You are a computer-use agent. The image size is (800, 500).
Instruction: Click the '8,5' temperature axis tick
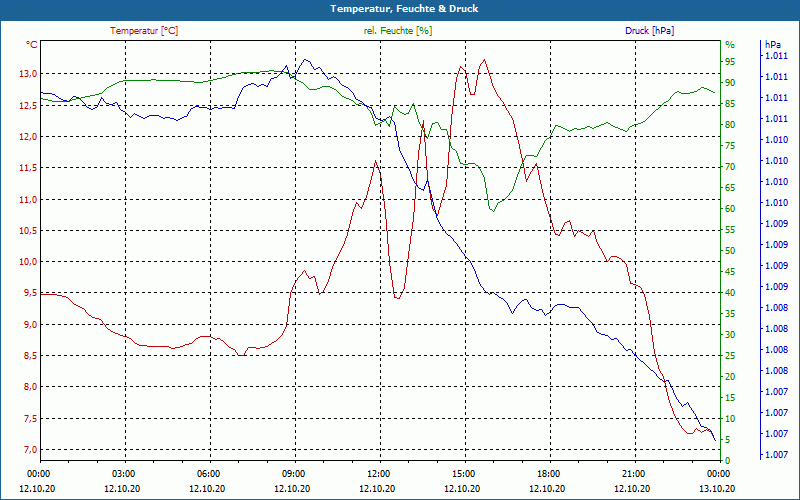(30, 356)
